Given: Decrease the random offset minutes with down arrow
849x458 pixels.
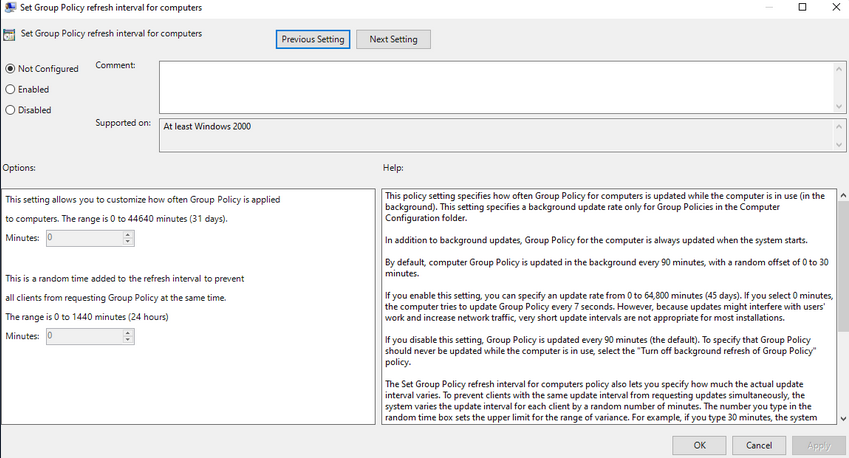Looking at the screenshot, I should pyautogui.click(x=127, y=341).
